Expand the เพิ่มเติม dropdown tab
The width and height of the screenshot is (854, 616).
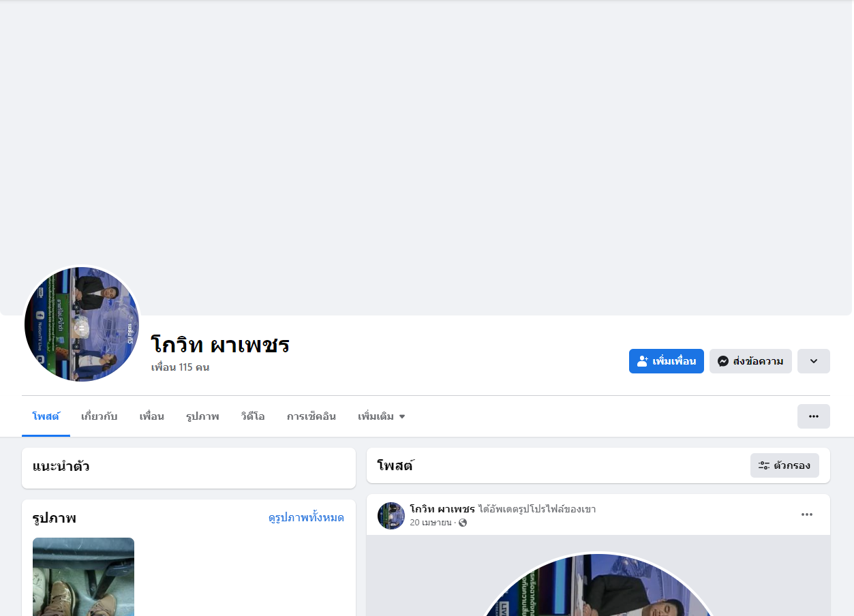coord(382,416)
